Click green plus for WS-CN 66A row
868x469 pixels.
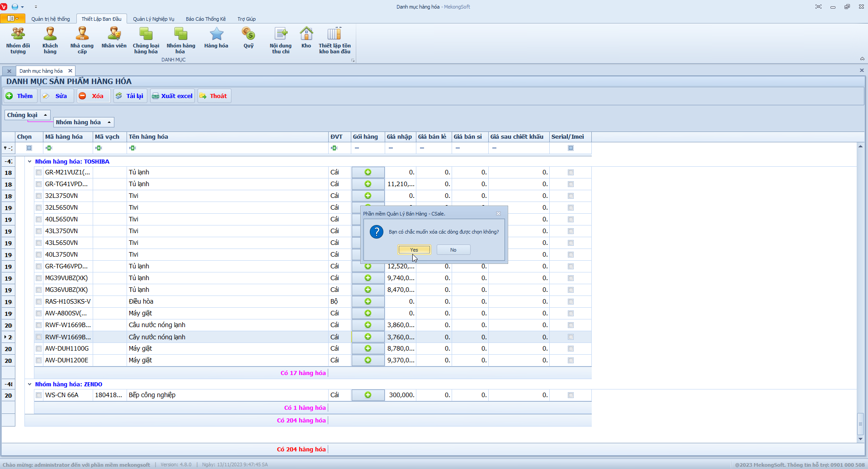(x=368, y=395)
